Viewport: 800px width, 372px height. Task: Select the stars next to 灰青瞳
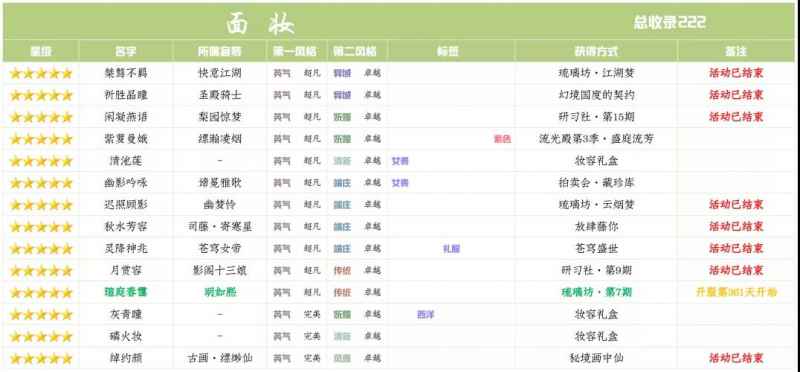coord(41,315)
